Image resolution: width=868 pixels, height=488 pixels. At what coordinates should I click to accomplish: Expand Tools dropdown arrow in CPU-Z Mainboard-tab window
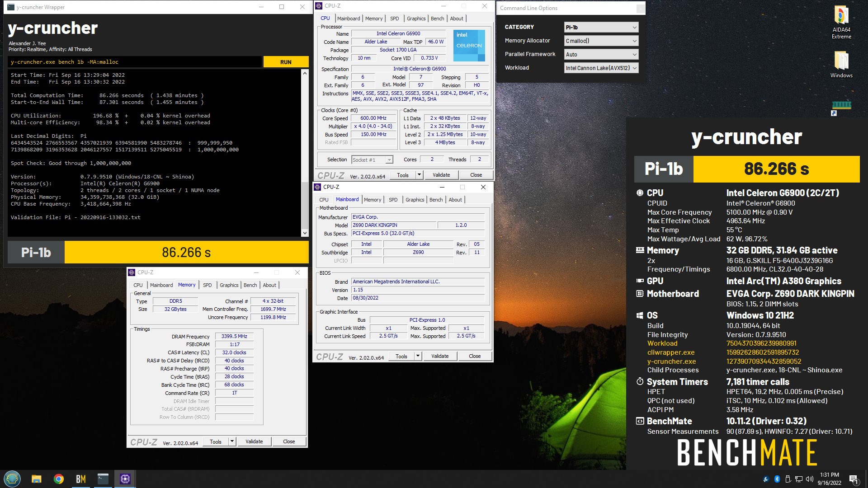pos(418,356)
